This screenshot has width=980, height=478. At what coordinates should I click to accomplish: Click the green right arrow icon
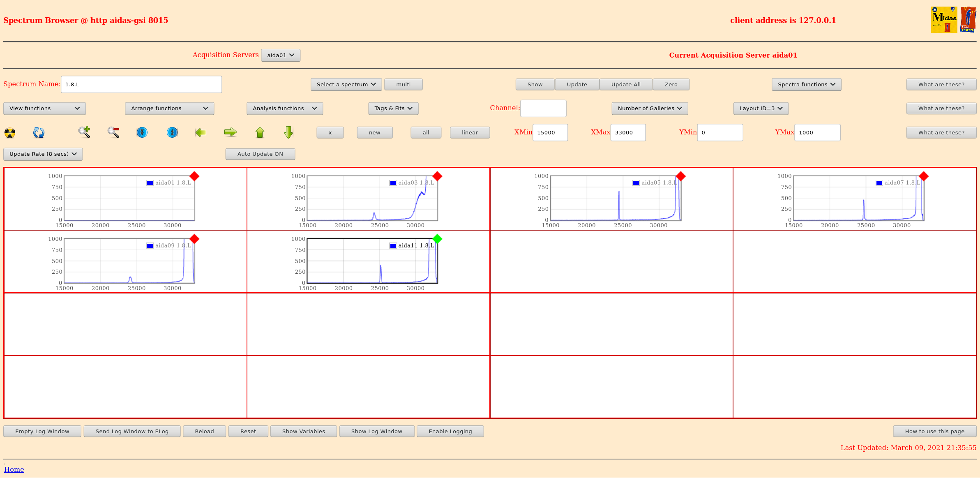tap(231, 132)
